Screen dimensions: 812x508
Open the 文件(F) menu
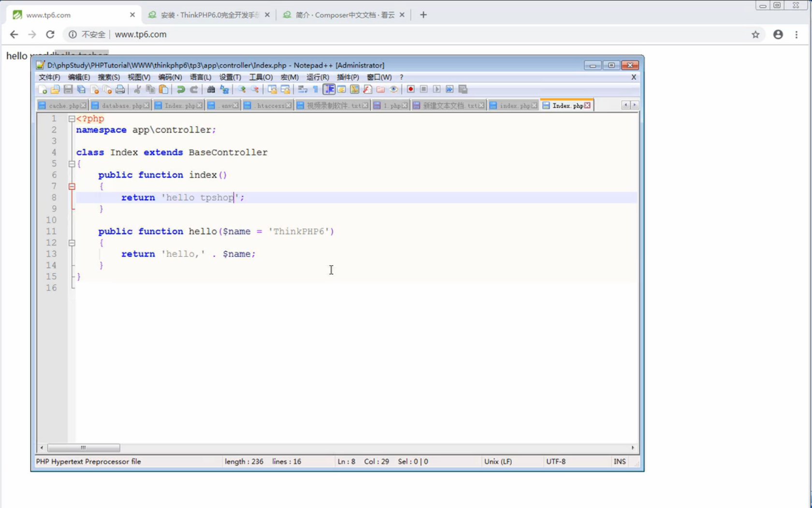(x=49, y=77)
